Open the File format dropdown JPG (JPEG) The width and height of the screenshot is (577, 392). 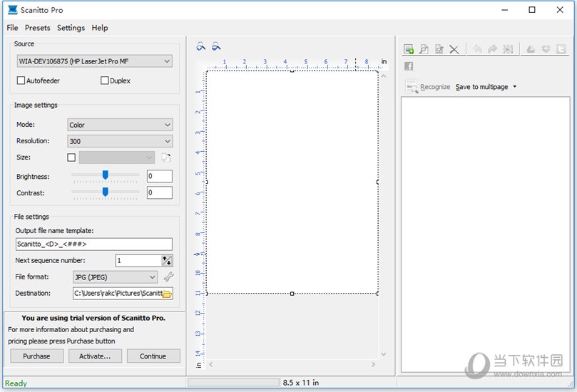point(115,277)
